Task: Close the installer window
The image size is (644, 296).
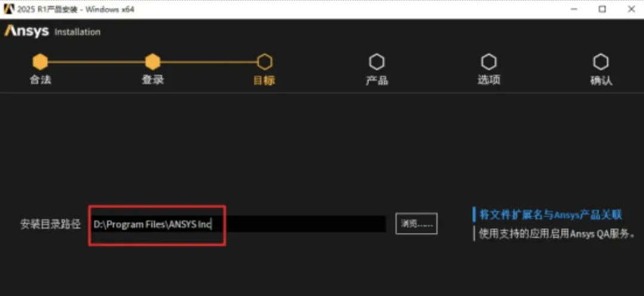Action: (x=631, y=9)
